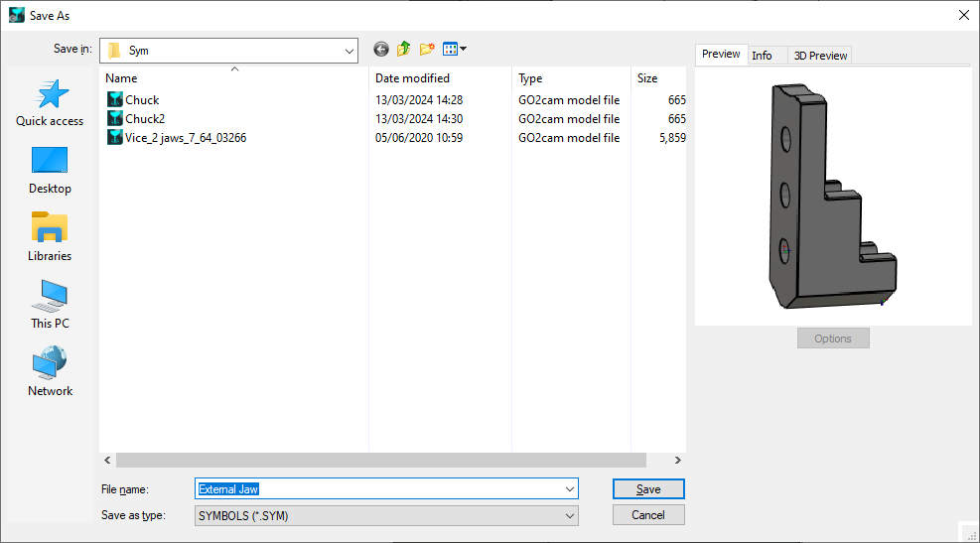Go up one folder level
The width and height of the screenshot is (980, 543).
404,50
